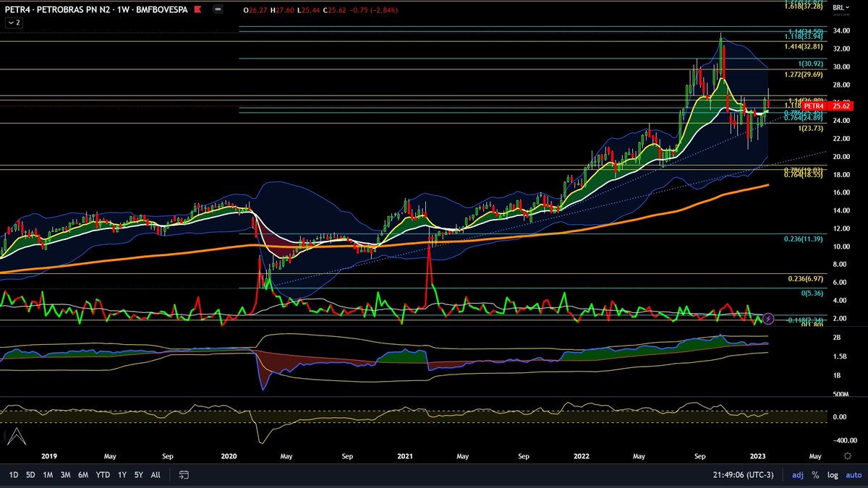This screenshot has height=488, width=868.
Task: Click the 0(5.36) Fibonacci label
Action: [812, 293]
